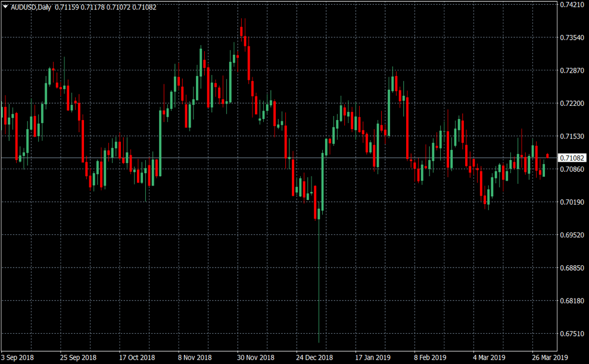Click the 0.67510 price axis label
The width and height of the screenshot is (589, 364).
pyautogui.click(x=572, y=334)
